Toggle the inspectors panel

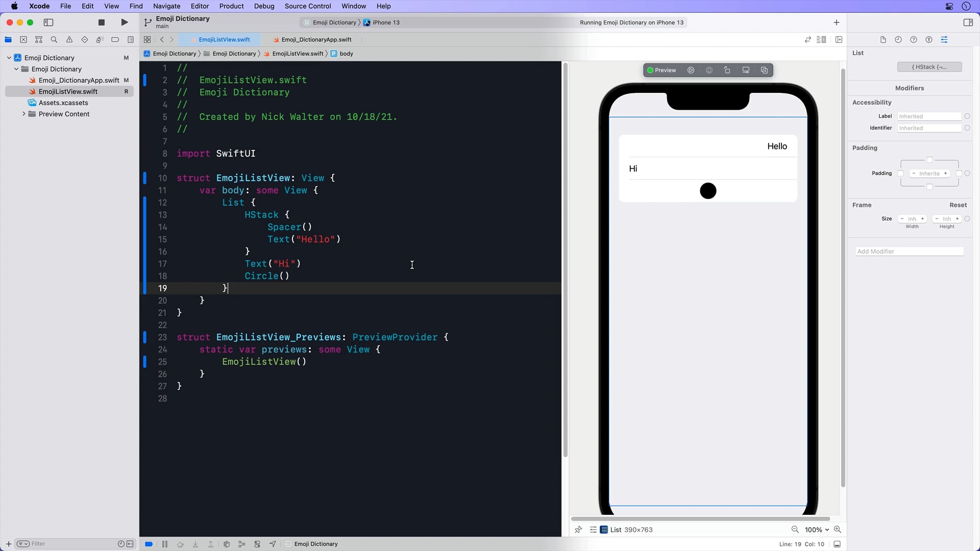click(968, 22)
